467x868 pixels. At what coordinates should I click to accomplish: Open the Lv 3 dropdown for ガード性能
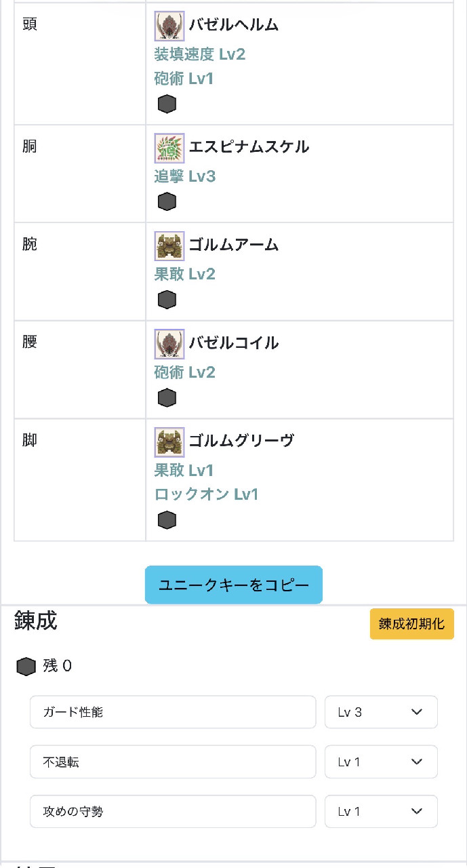click(381, 712)
